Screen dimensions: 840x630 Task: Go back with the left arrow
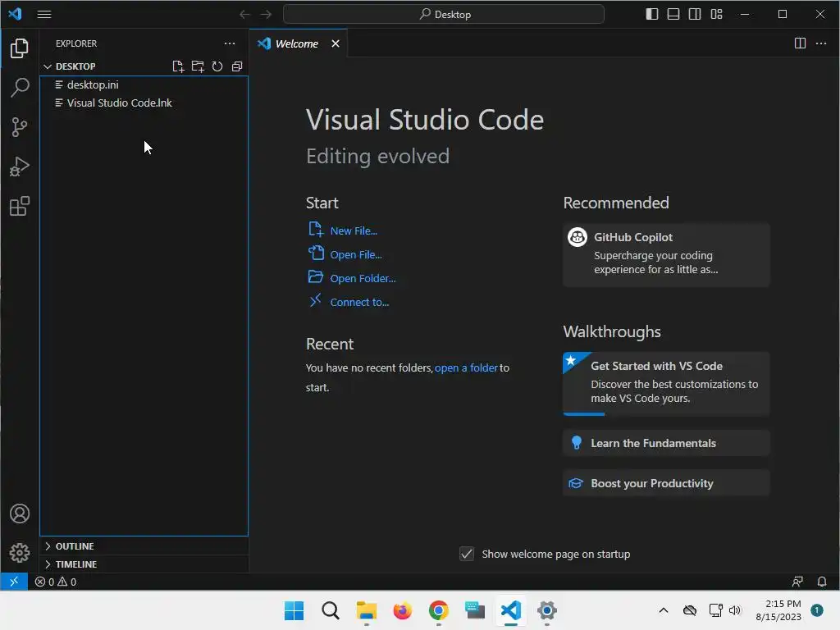(x=244, y=15)
